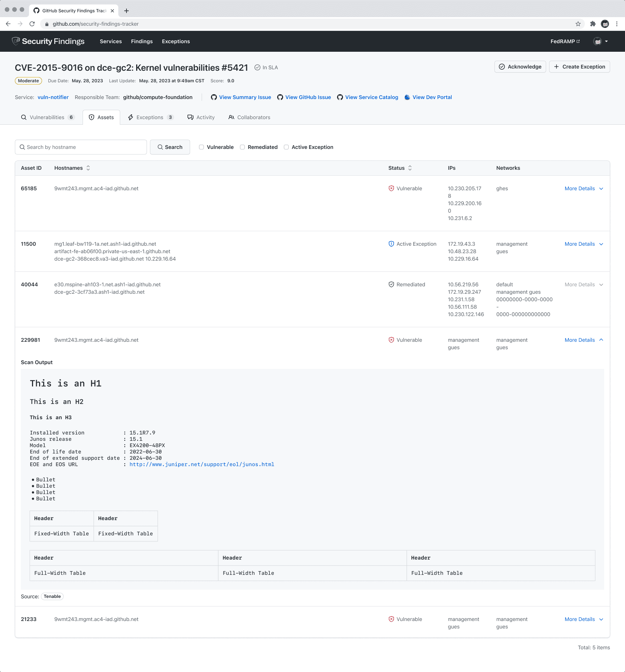This screenshot has width=625, height=672.
Task: Click the Search button
Action: (x=170, y=147)
